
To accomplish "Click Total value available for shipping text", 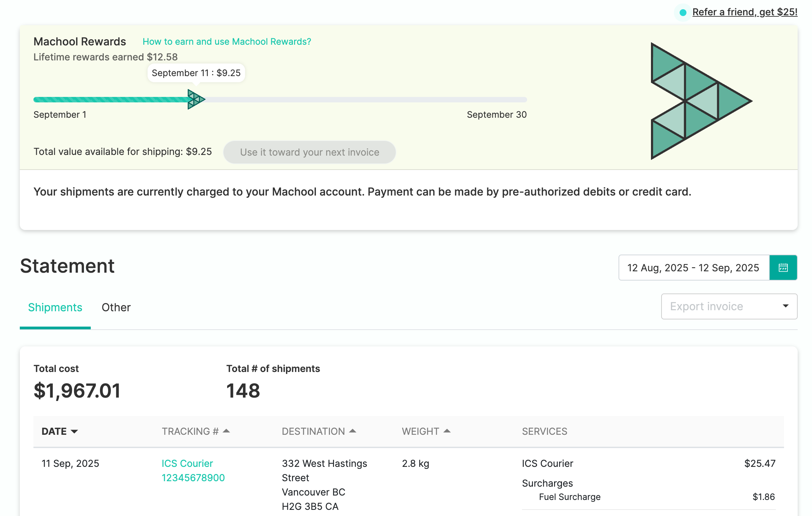I will click(122, 152).
